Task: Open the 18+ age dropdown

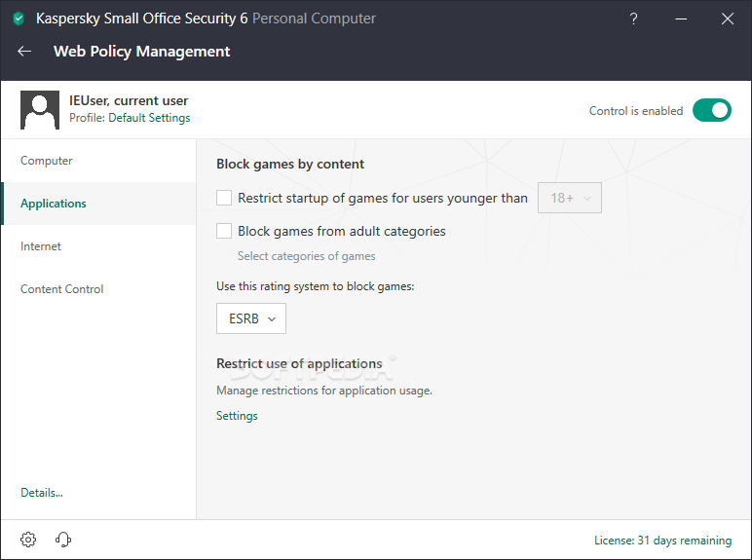Action: pyautogui.click(x=569, y=198)
